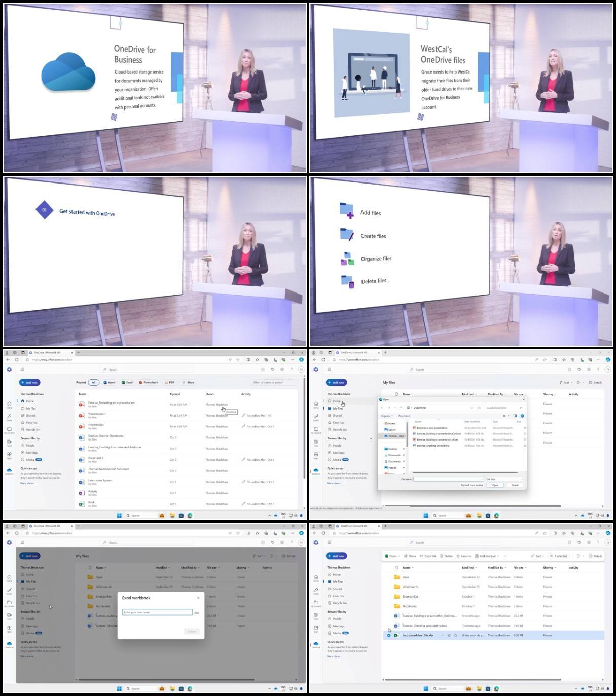Click Upload from mobile in Open dialog
616x696 pixels.
[x=472, y=485]
